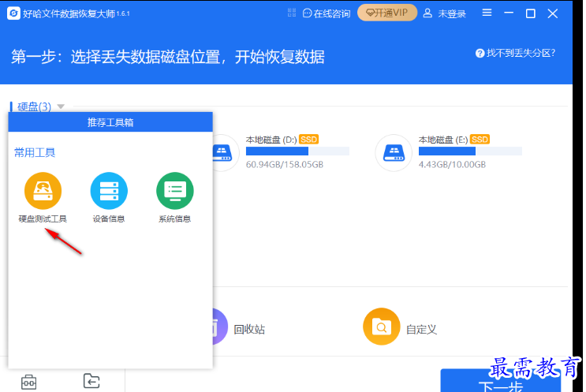Click the 本地磁盘 (D:) usage bar
Screen dimensions: 586x392
point(297,151)
